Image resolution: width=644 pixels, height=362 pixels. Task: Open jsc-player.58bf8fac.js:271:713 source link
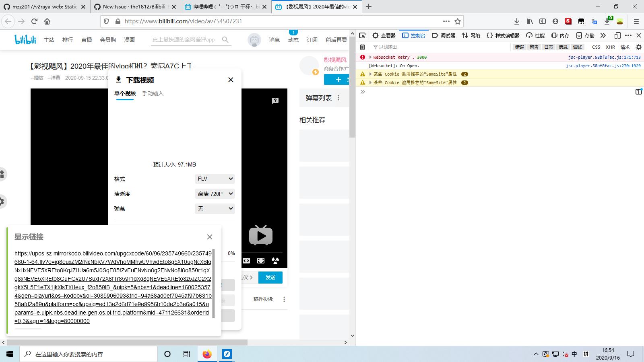(604, 57)
